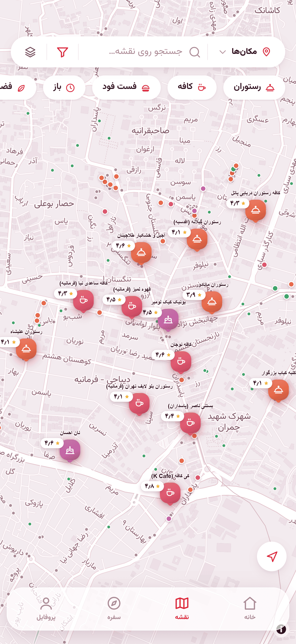Click the حصار بوعلی neighborhood label
The width and height of the screenshot is (296, 644).
(54, 203)
